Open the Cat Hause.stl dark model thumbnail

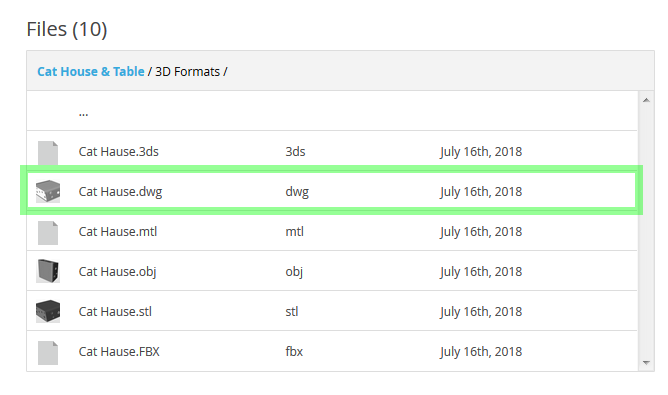coord(48,311)
